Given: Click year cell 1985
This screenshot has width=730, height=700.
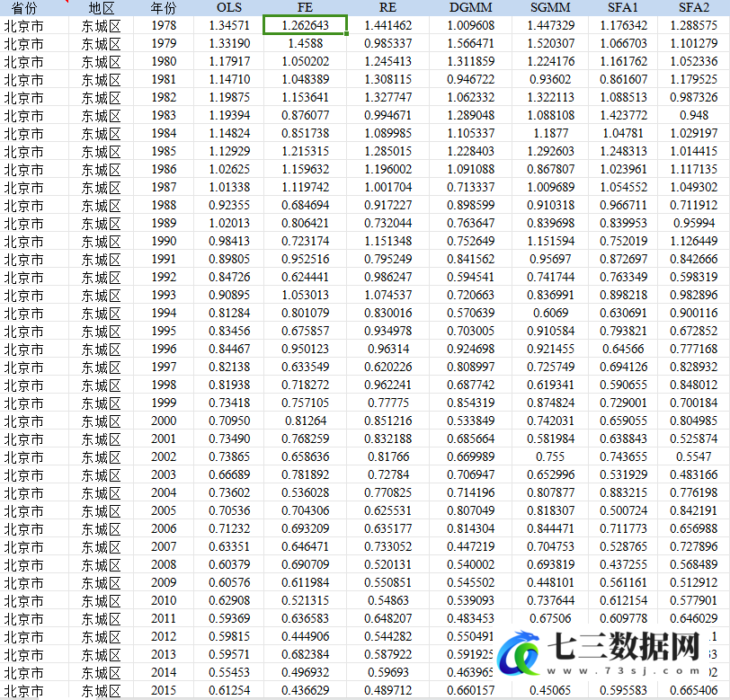Looking at the screenshot, I should tap(164, 151).
